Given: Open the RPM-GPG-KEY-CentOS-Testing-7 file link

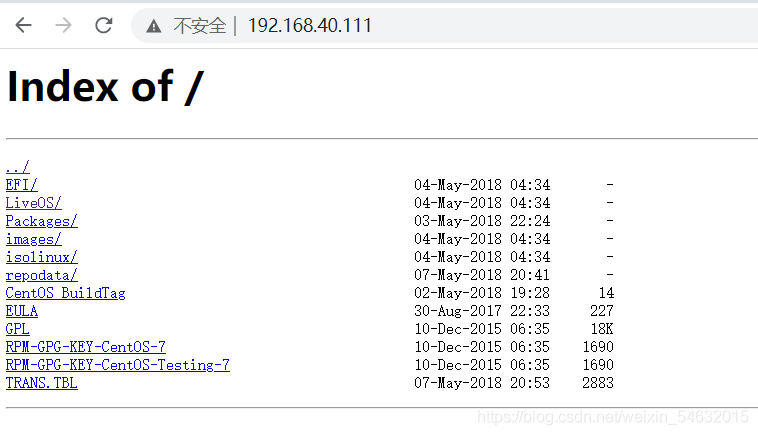Looking at the screenshot, I should [117, 365].
